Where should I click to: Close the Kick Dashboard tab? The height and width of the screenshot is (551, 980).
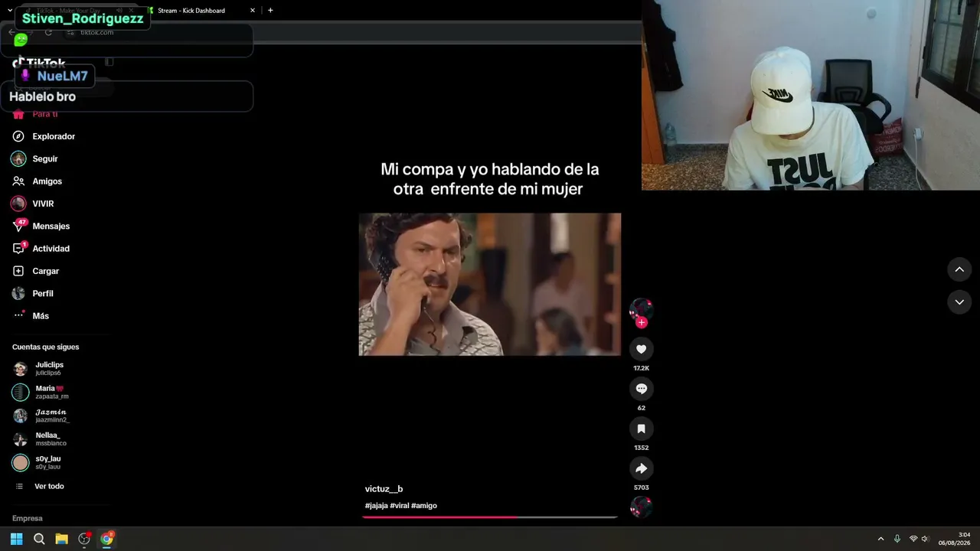(253, 11)
